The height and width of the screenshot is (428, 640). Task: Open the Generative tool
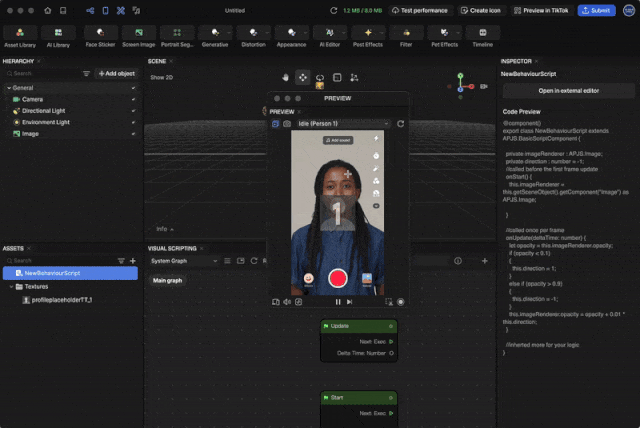click(x=215, y=37)
